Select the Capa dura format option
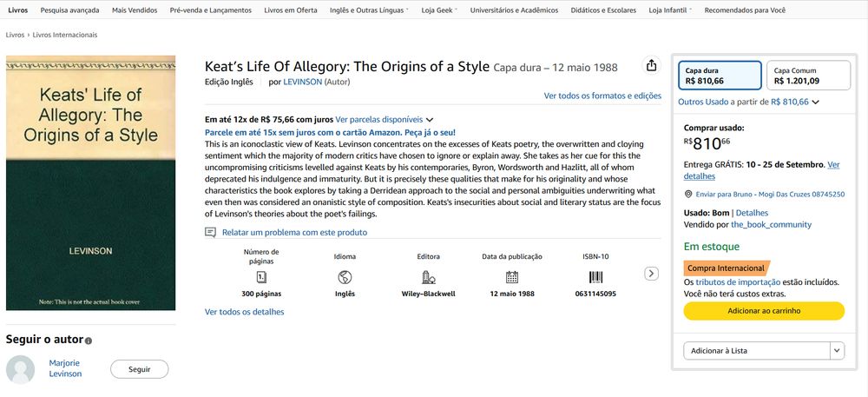Viewport: 868px width, 397px height. pyautogui.click(x=720, y=76)
